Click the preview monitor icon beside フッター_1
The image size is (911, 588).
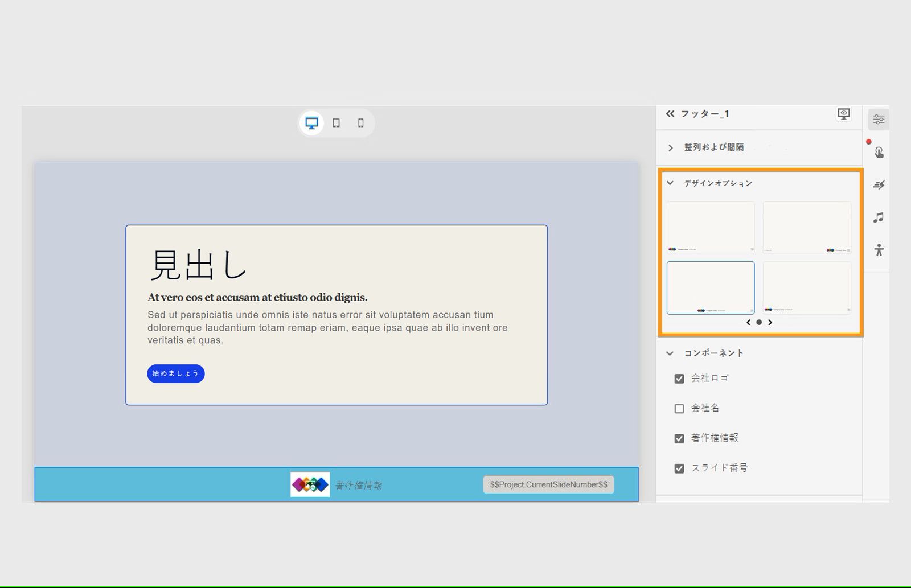point(843,114)
